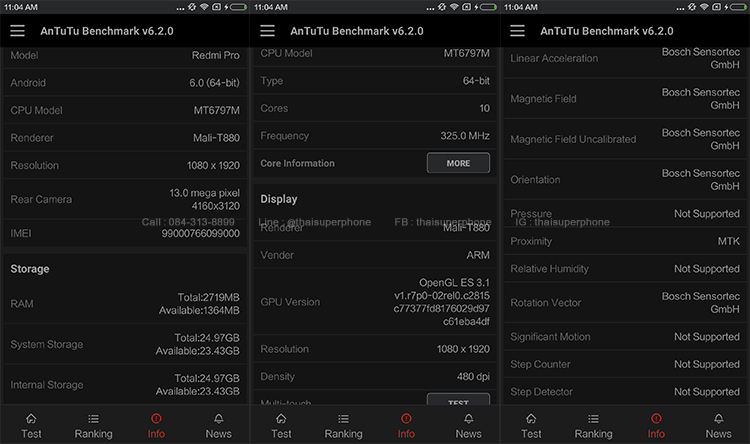This screenshot has width=750, height=444.
Task: Select Density 480 dpi value
Action: tap(473, 377)
